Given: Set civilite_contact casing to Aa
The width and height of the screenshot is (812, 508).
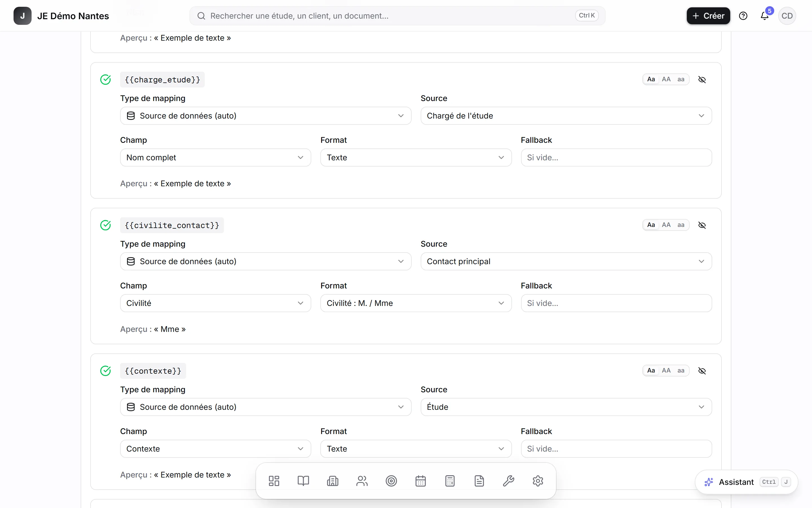Looking at the screenshot, I should coord(651,225).
